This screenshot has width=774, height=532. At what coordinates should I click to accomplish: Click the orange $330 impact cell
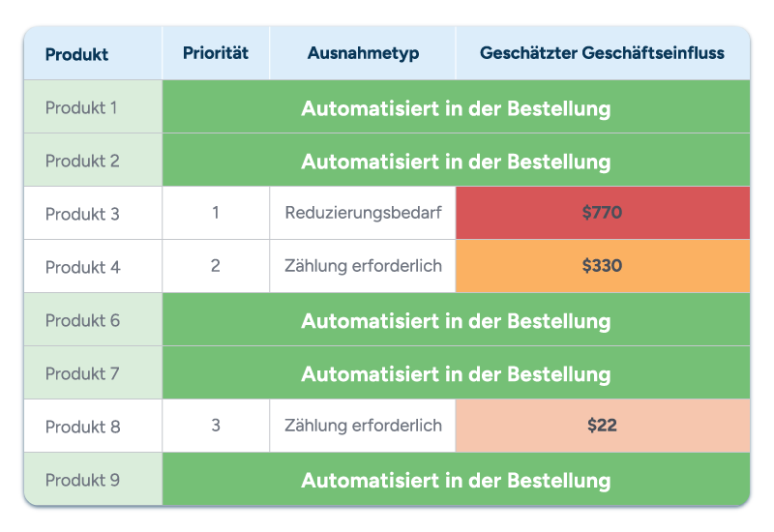point(603,267)
